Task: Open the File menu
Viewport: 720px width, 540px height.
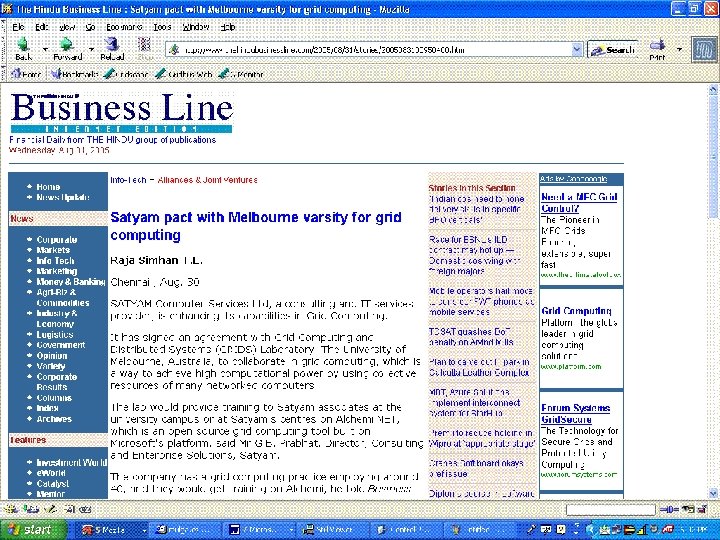Action: 18,27
